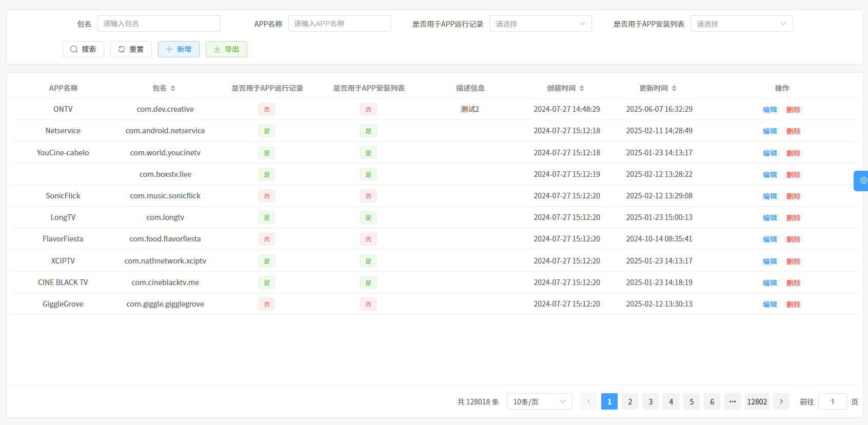Delete the GiggleGrove row

pyautogui.click(x=793, y=305)
